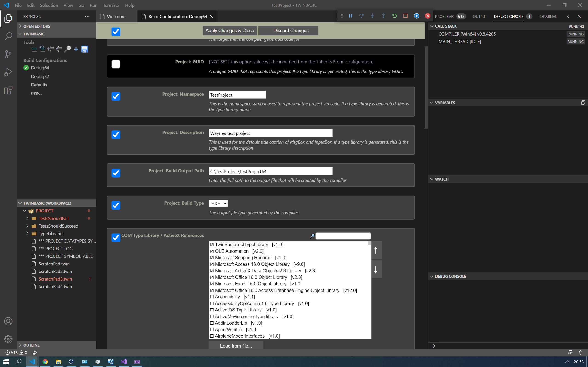Pause the running debugger
This screenshot has width=588, height=367.
(350, 16)
